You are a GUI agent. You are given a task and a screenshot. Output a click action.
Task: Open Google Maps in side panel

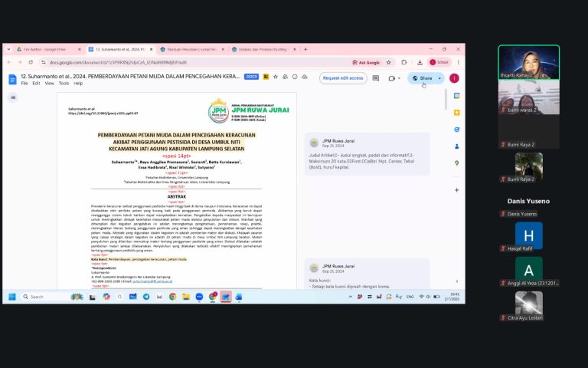457,163
